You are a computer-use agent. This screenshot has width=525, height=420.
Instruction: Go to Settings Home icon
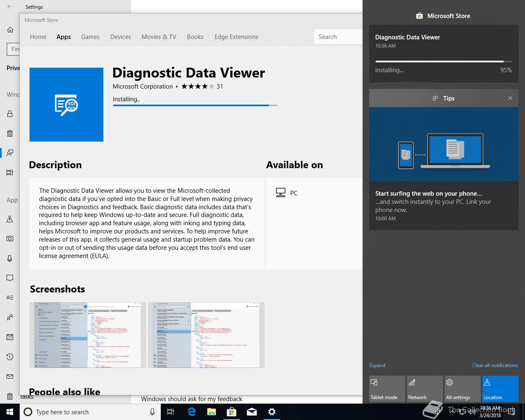pos(10,30)
